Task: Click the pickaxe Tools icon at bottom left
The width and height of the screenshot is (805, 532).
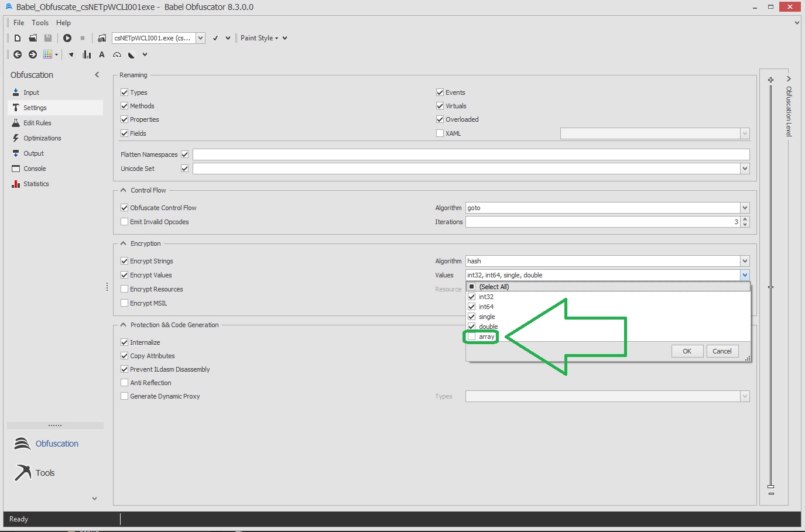Action: tap(23, 472)
